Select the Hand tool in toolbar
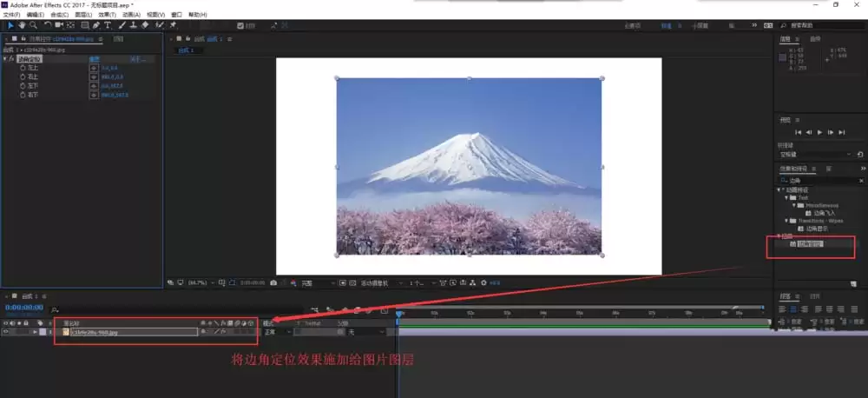 pos(22,25)
